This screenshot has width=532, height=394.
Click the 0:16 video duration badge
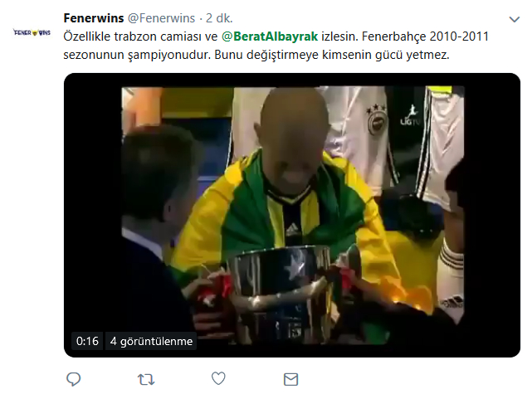pos(87,341)
